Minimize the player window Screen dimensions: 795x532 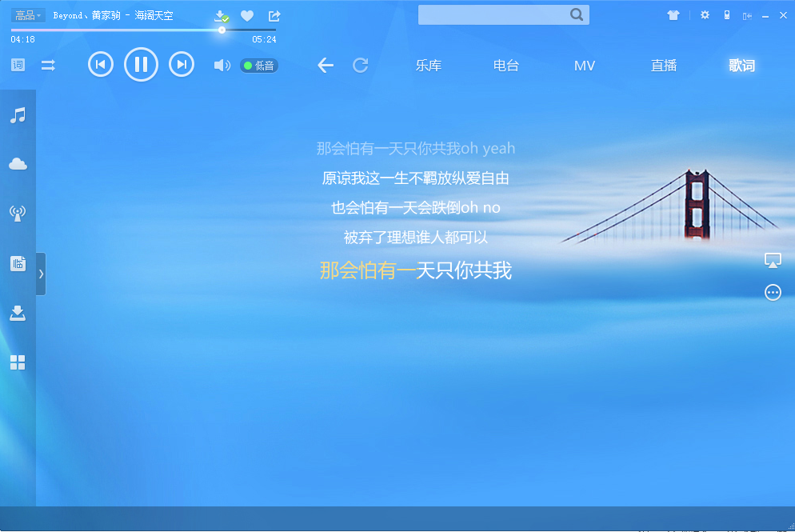coord(765,16)
